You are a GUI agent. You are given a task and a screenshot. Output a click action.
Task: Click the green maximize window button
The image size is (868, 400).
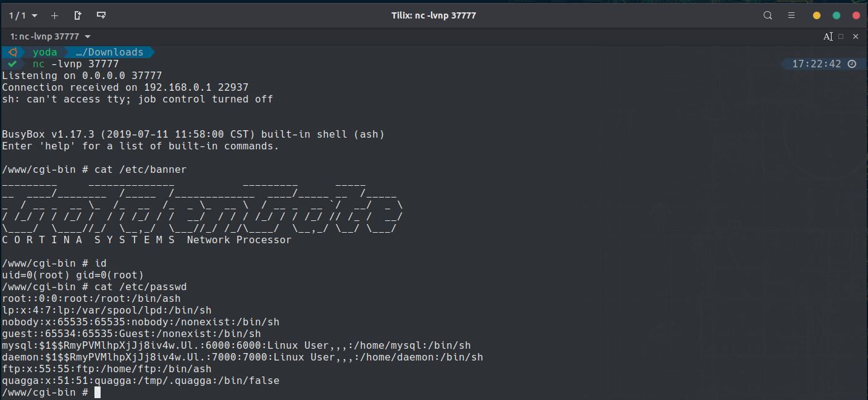tap(837, 15)
